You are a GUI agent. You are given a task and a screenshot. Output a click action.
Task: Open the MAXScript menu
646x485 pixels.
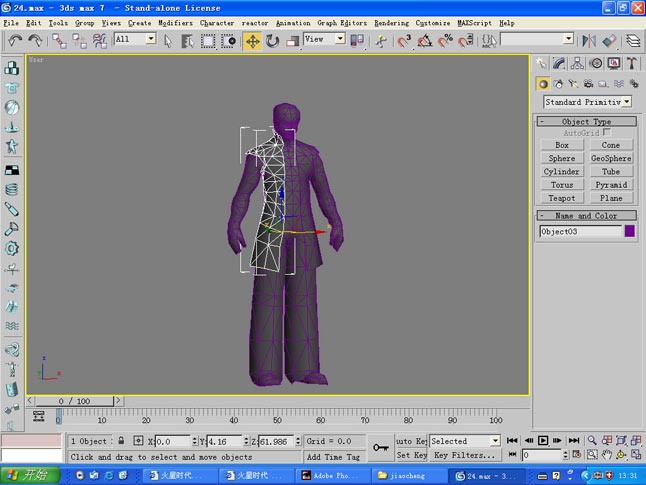click(x=474, y=23)
